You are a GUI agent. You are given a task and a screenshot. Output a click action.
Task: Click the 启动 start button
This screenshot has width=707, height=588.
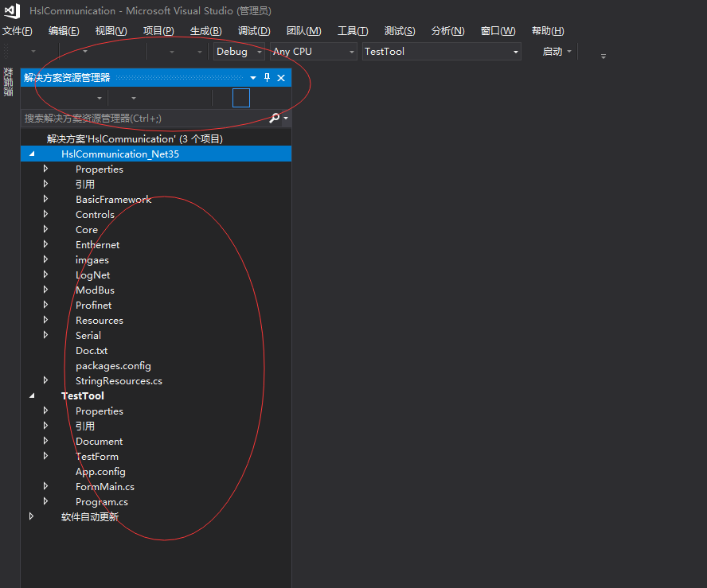pos(553,52)
